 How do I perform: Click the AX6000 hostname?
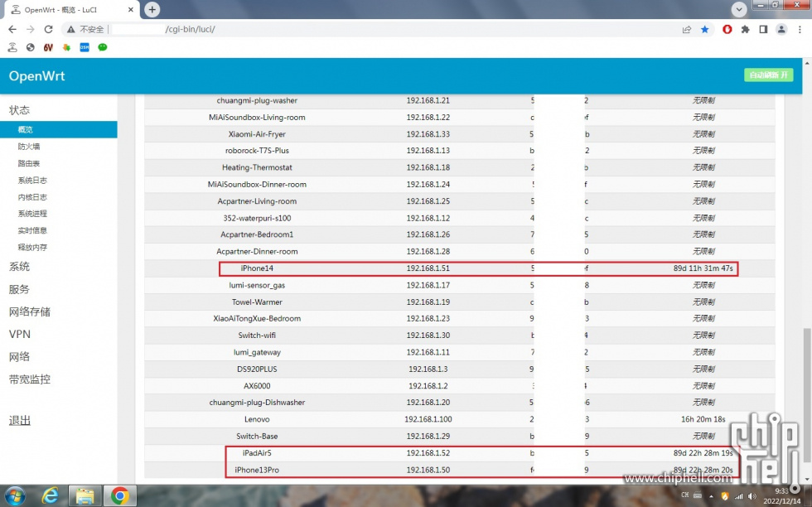(x=257, y=386)
